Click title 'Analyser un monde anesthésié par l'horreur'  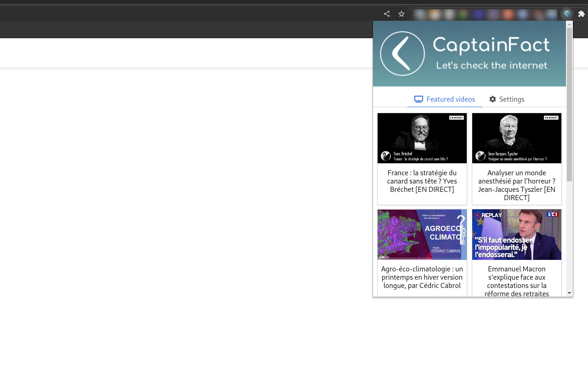tap(517, 185)
